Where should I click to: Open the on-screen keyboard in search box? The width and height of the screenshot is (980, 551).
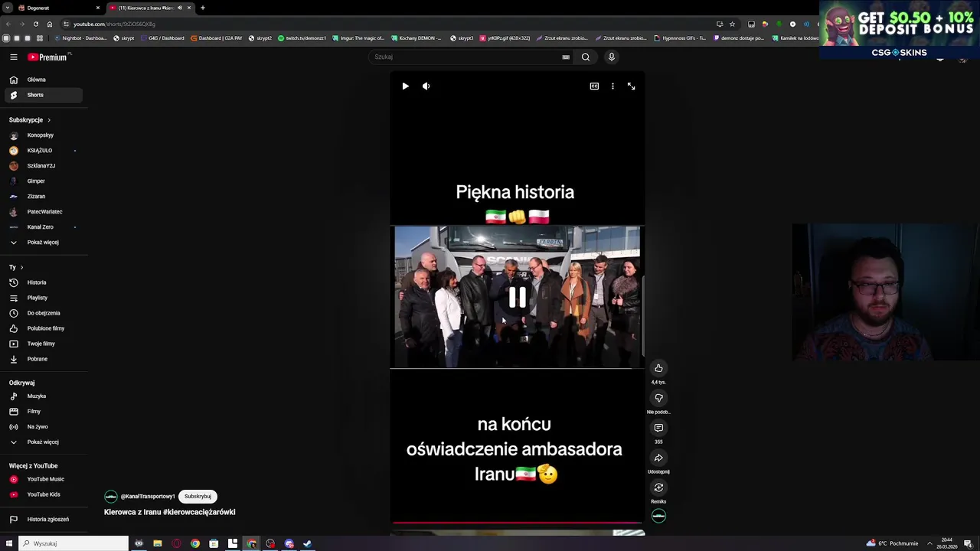point(566,57)
